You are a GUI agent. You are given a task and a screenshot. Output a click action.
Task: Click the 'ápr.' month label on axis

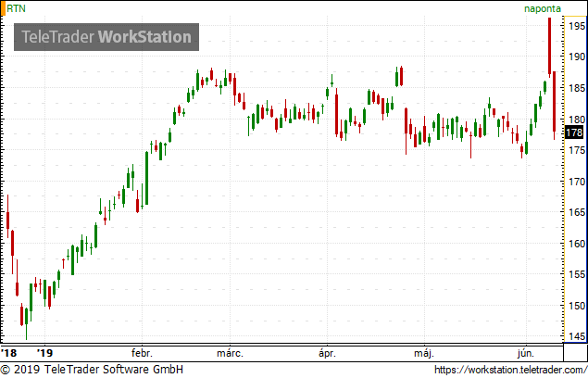(x=327, y=353)
